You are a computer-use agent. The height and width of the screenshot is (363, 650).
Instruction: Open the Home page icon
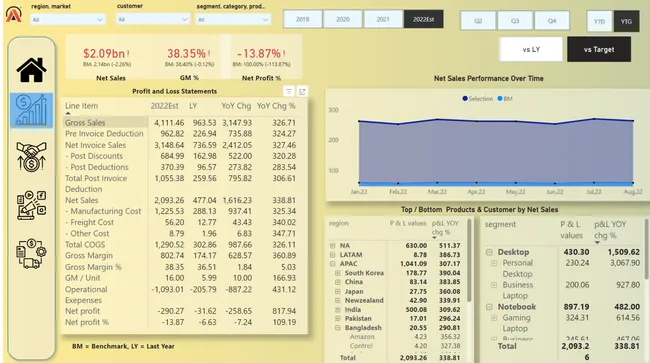(32, 70)
